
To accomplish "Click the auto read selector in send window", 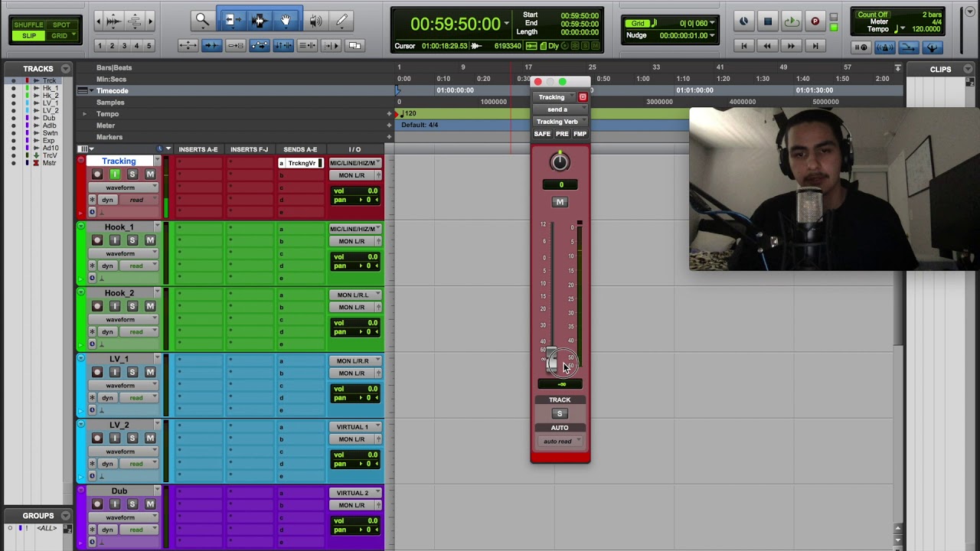I will click(x=560, y=442).
